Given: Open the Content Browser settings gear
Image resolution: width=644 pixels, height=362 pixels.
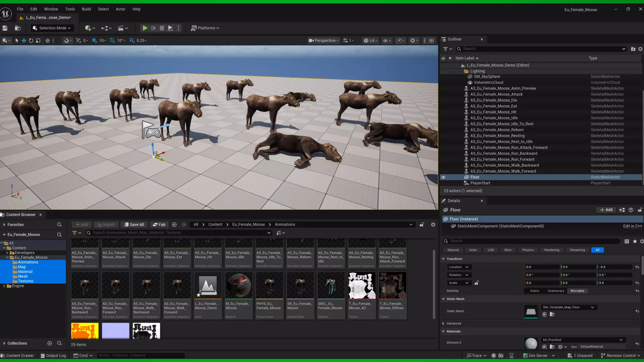Looking at the screenshot, I should (433, 225).
